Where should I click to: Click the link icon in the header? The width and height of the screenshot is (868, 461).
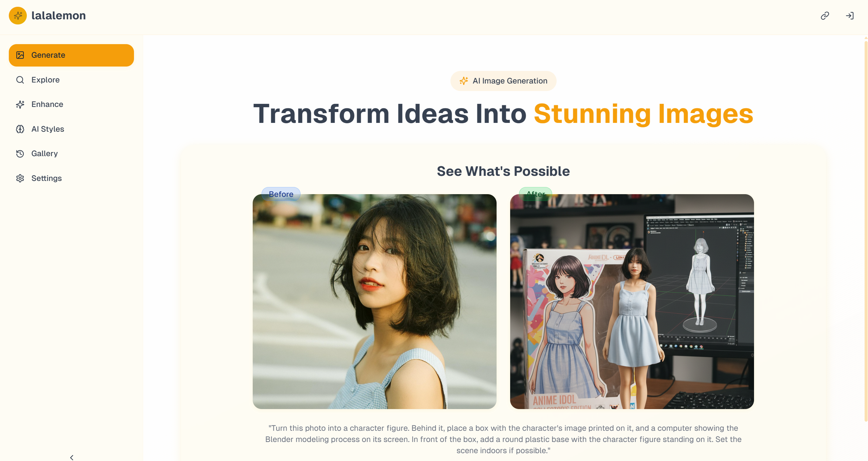click(825, 16)
